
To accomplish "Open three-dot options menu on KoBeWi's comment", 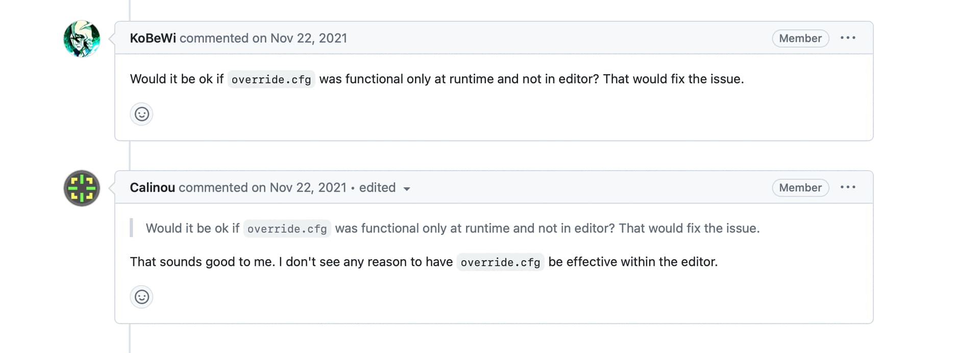I will click(848, 38).
